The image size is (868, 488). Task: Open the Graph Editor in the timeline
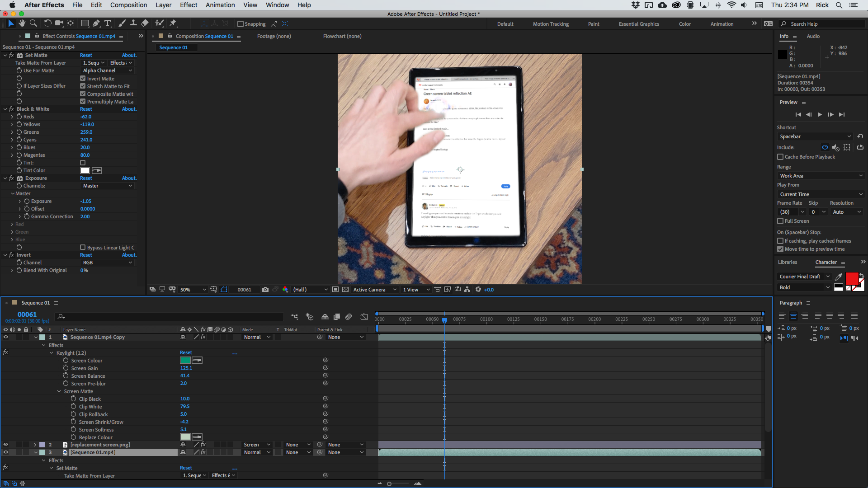(364, 317)
